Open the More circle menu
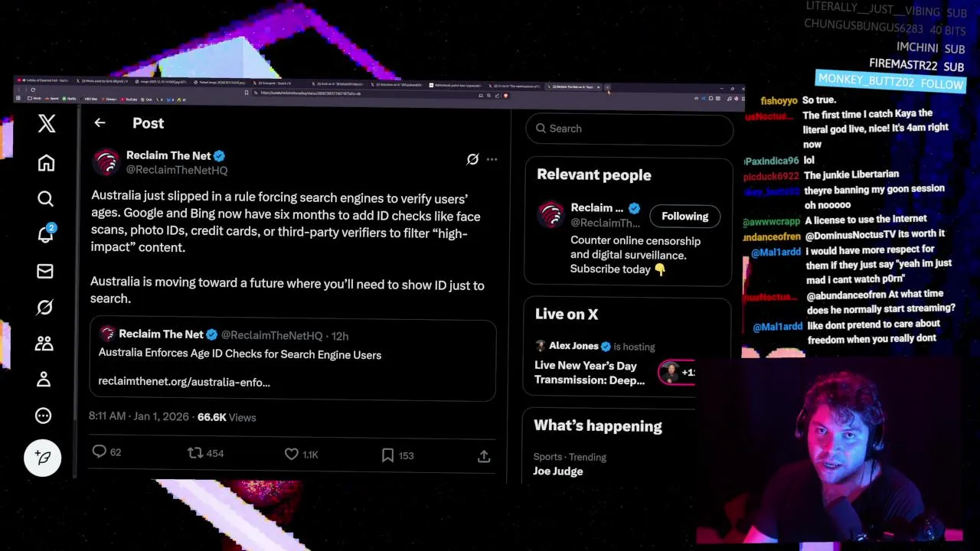 43,416
